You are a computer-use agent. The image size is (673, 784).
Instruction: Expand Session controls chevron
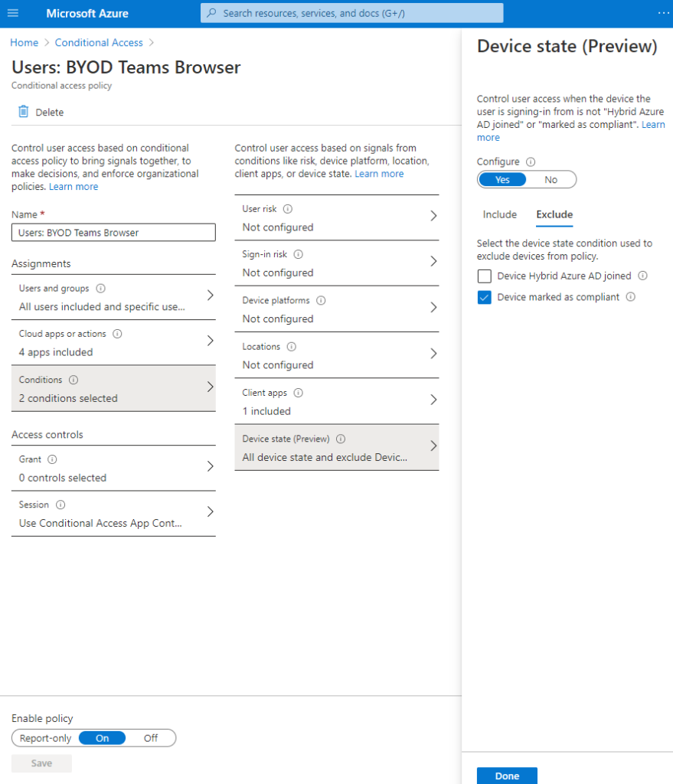211,511
